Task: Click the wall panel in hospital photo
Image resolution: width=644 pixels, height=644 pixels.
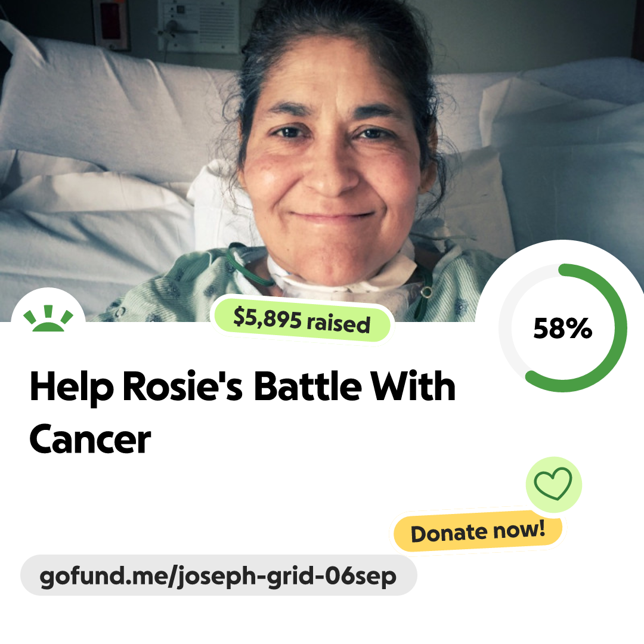Action: (x=199, y=26)
